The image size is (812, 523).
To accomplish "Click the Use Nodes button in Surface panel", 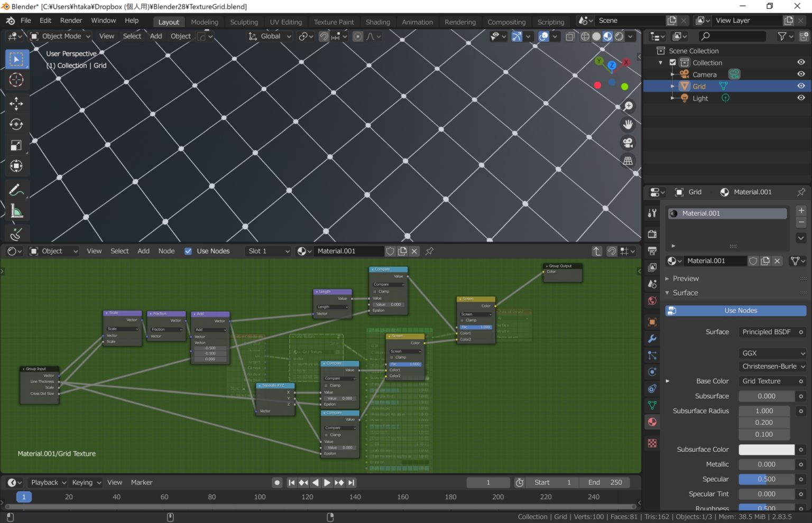I will click(x=736, y=311).
